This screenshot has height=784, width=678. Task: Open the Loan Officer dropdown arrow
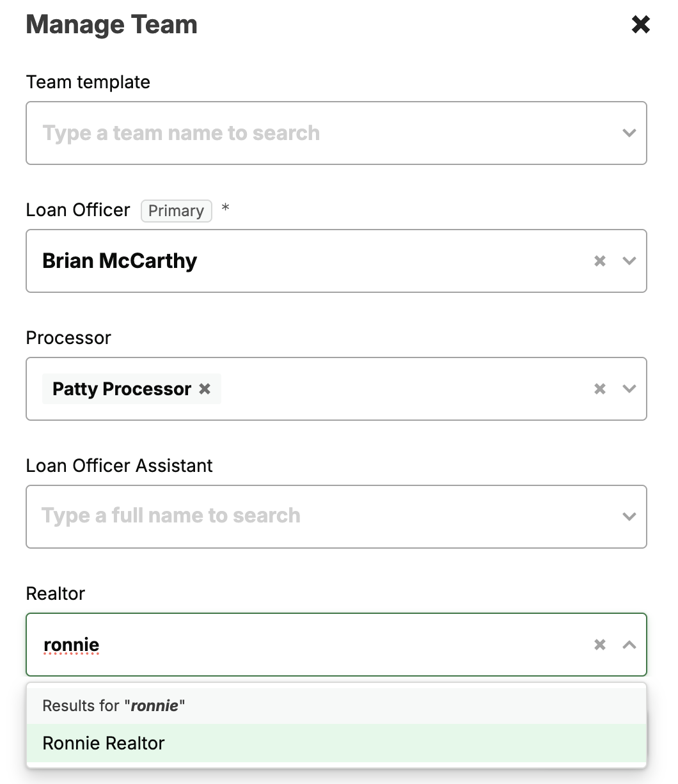[x=629, y=261]
